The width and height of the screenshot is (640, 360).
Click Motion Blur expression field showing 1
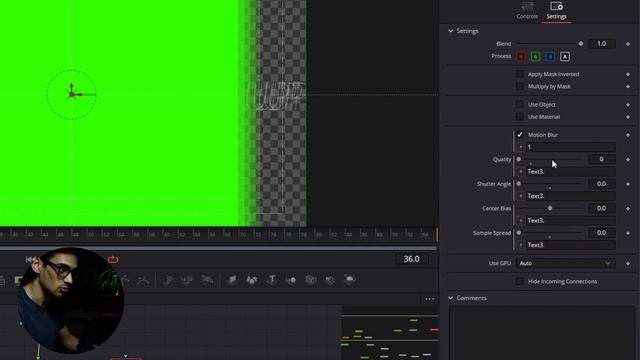[x=570, y=147]
